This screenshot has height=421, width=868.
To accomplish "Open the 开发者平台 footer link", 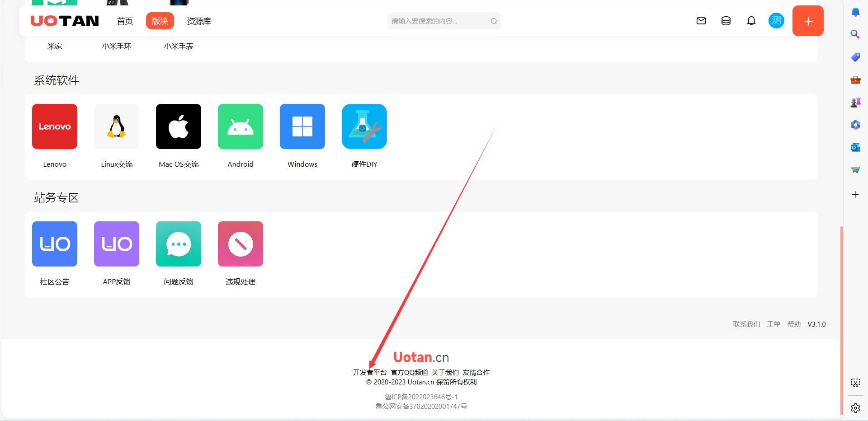I will [370, 372].
